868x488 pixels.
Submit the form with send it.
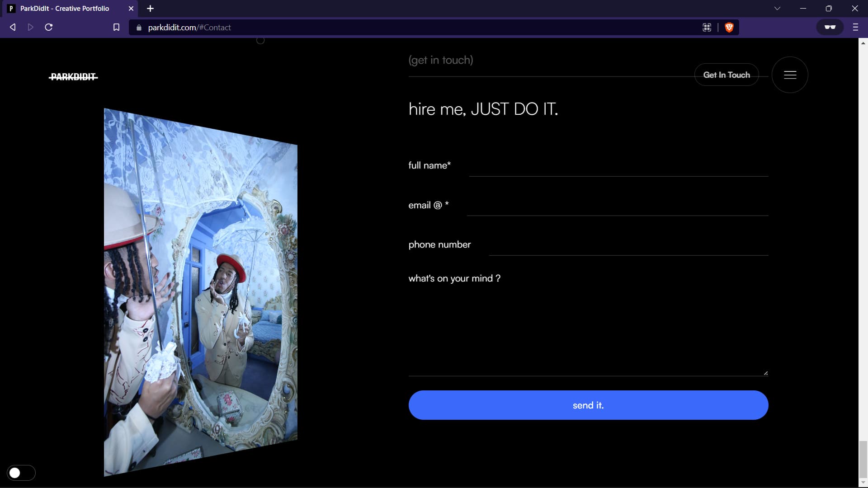(588, 405)
